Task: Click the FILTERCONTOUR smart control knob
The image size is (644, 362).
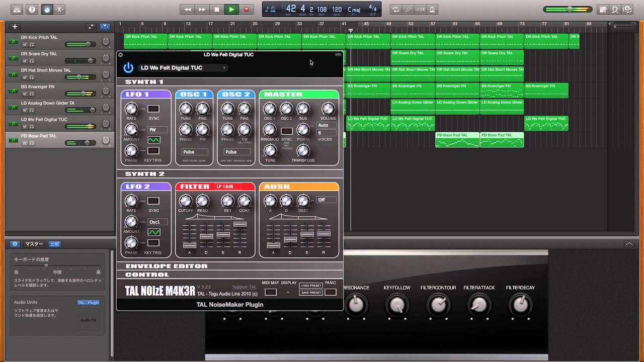Action: point(438,305)
